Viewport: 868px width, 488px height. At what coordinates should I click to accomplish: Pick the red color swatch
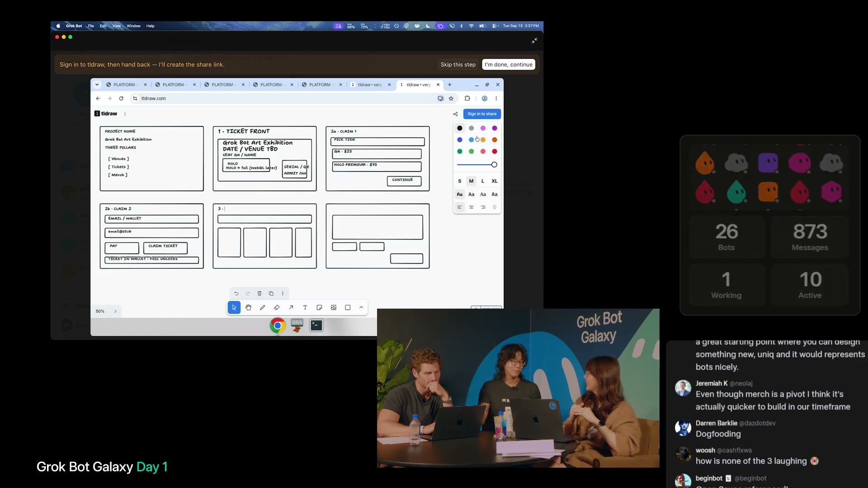point(495,152)
